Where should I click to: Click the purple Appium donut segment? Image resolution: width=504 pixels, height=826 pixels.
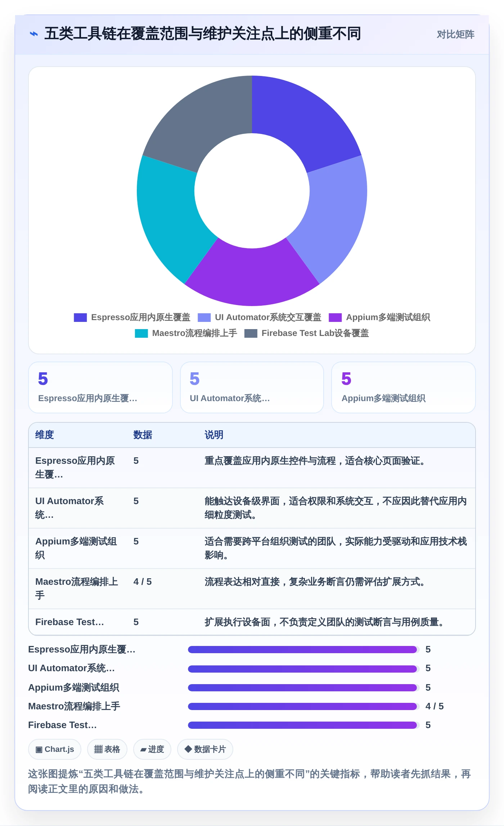tap(252, 277)
